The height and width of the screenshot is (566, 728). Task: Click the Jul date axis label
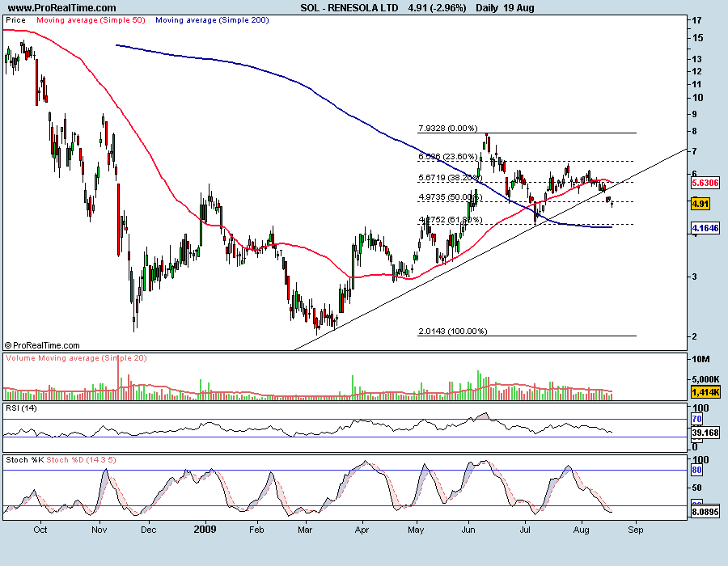click(525, 530)
